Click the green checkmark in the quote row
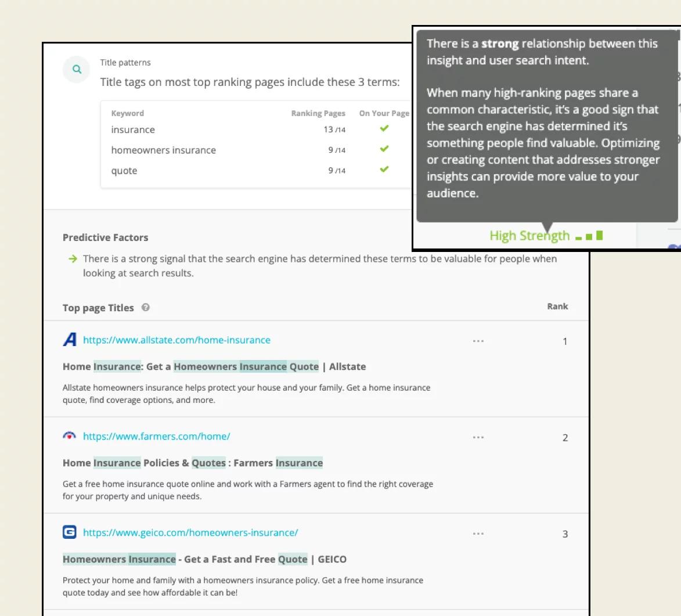The height and width of the screenshot is (616, 681). click(384, 169)
